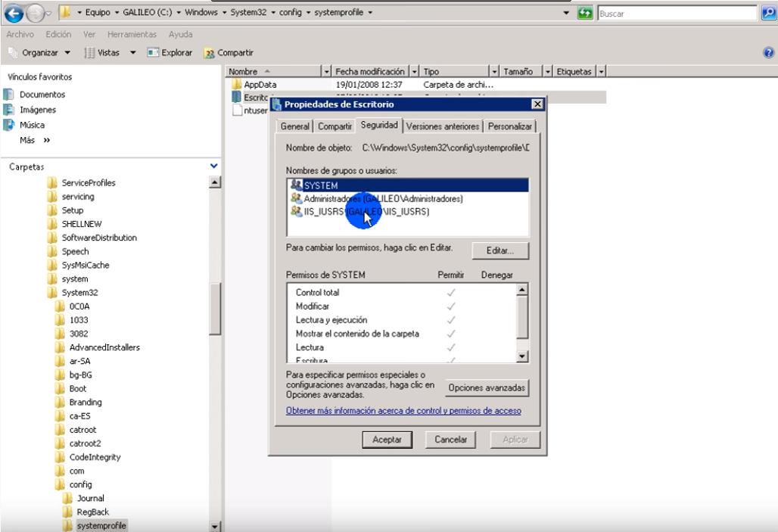Switch to the Versiones anteriores tab
The image size is (778, 532).
(x=443, y=126)
